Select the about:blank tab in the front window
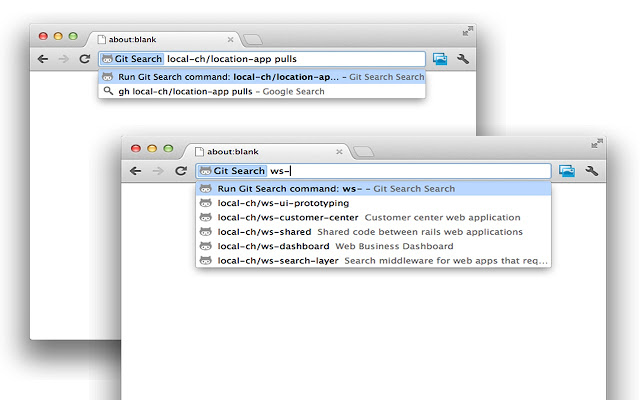 coord(268,152)
